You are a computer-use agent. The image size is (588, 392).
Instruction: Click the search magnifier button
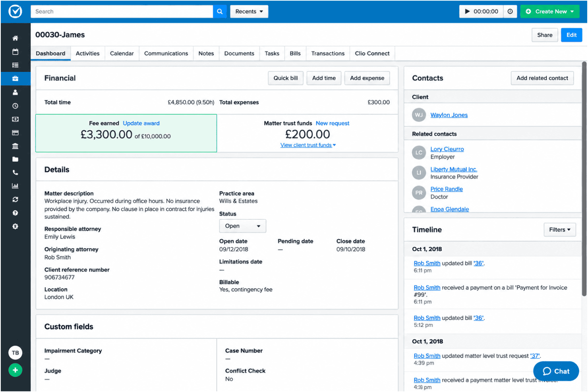(220, 12)
